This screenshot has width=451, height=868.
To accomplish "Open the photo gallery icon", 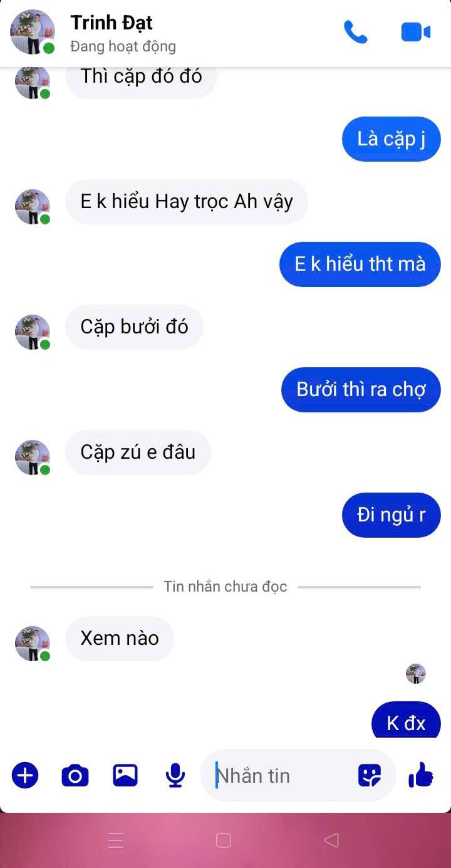I will pos(125,776).
